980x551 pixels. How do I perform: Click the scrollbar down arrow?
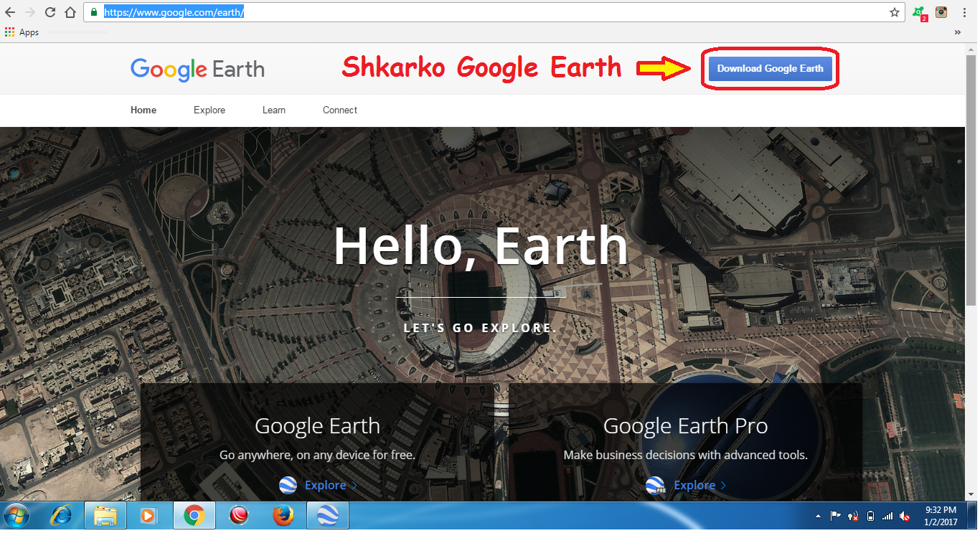971,495
